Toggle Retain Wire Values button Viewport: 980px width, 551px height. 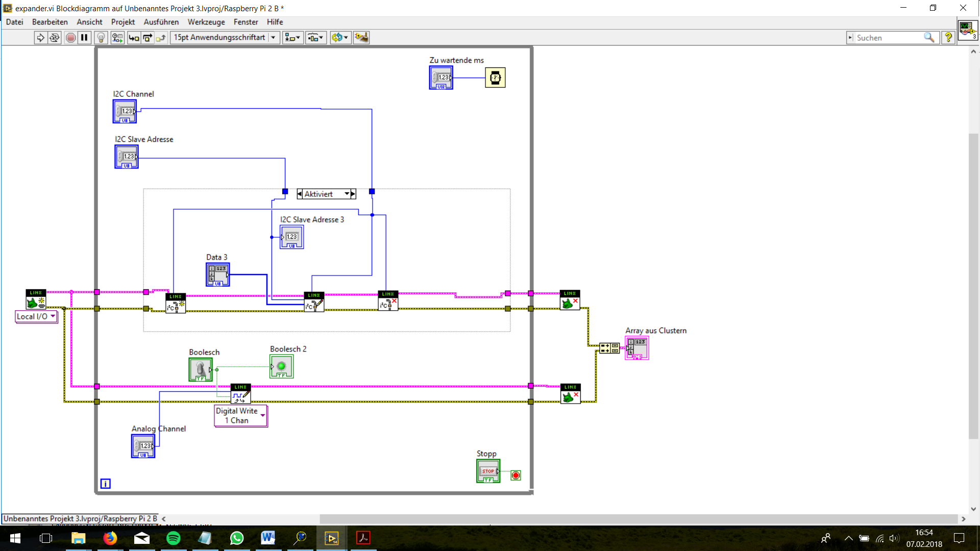click(117, 37)
